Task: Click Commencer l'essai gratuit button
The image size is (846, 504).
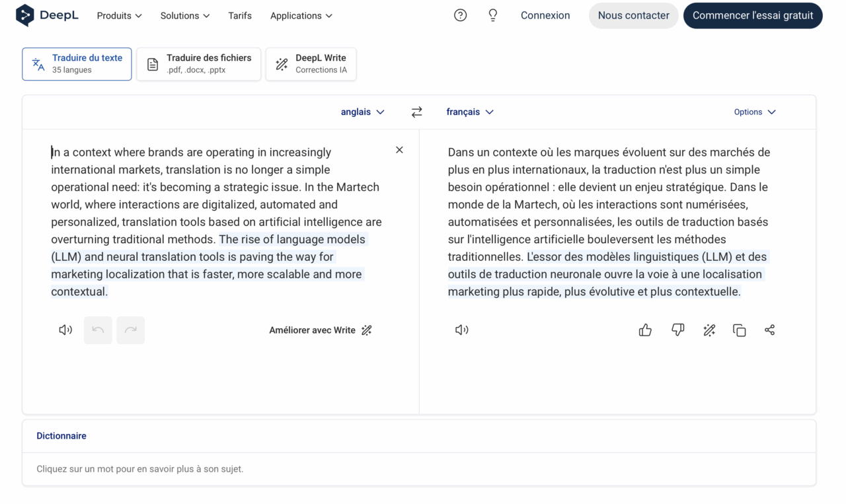Action: click(x=753, y=16)
